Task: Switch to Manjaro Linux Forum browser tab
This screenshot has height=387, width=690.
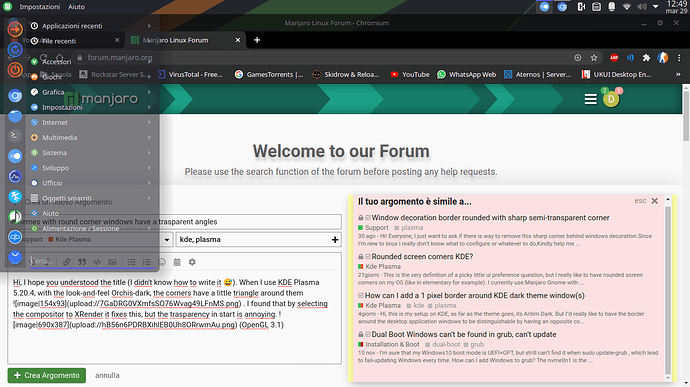Action: pos(186,40)
